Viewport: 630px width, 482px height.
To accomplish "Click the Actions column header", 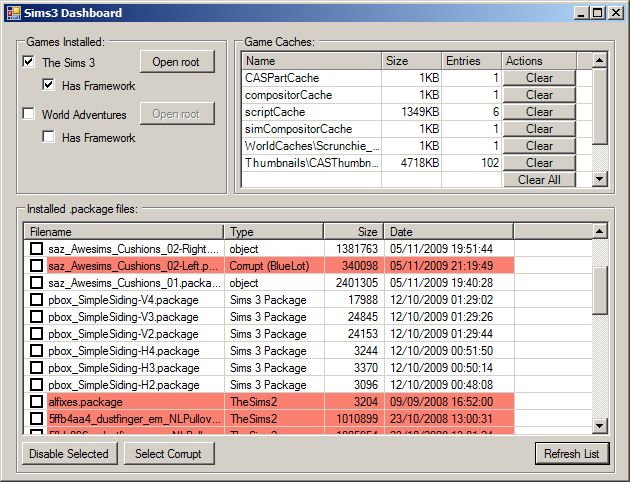I will pyautogui.click(x=539, y=61).
